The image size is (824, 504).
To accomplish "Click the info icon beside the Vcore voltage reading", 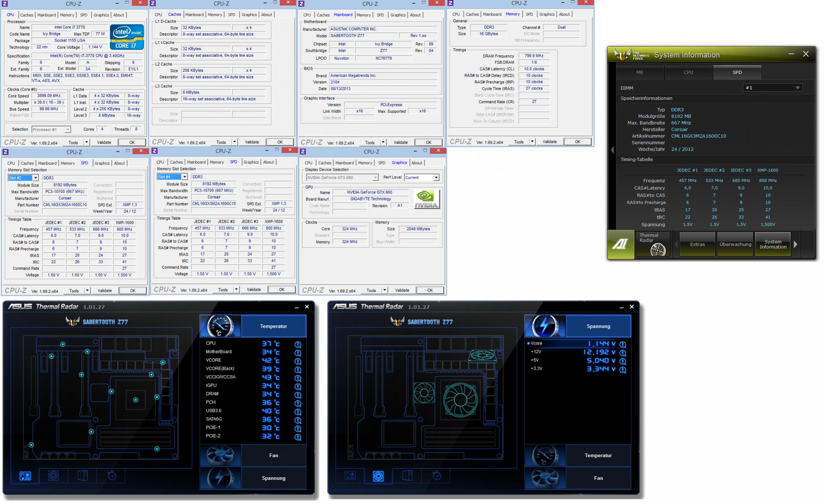I will point(622,344).
